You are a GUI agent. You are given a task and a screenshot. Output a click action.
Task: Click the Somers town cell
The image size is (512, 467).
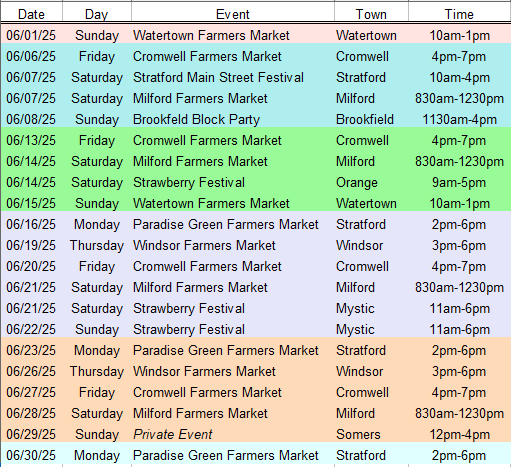371,434
